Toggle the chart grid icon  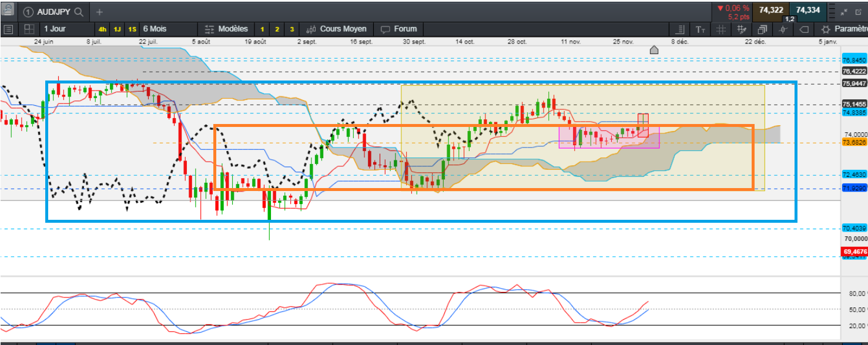pos(721,29)
